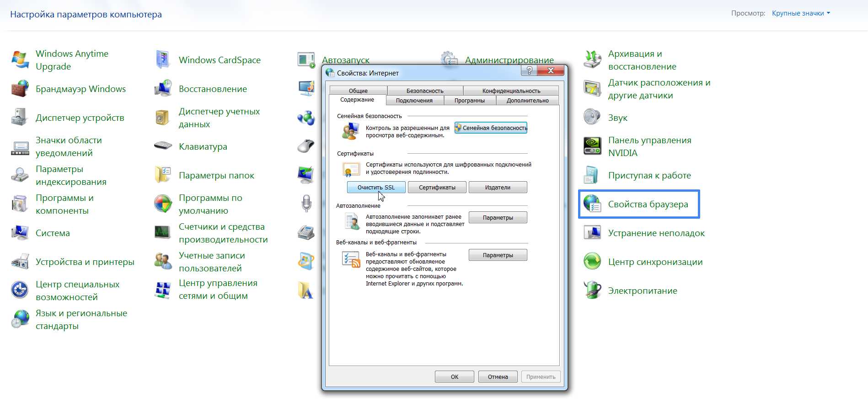This screenshot has height=399, width=868.
Task: Click the Звук speaker icon
Action: [x=592, y=118]
